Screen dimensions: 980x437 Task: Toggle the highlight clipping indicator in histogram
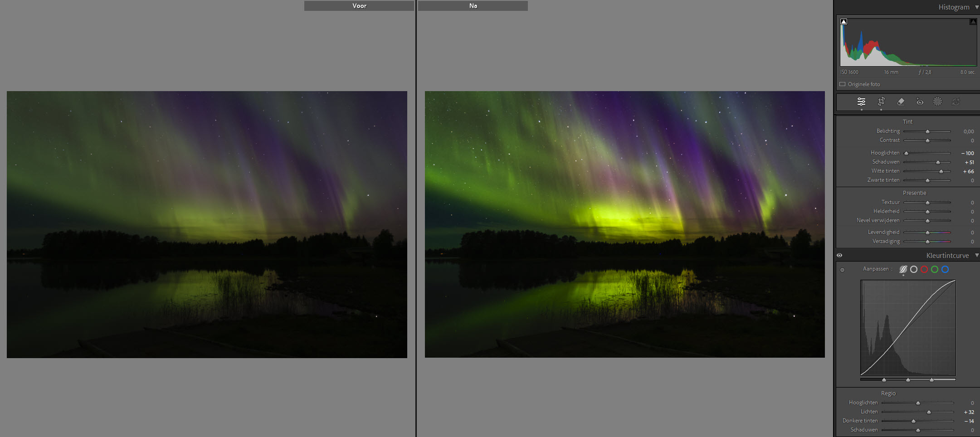click(973, 21)
